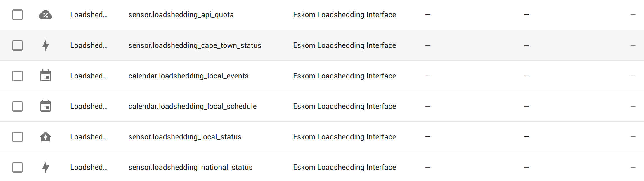Check the box next to cape_town_status row
The image size is (644, 181).
[17, 45]
